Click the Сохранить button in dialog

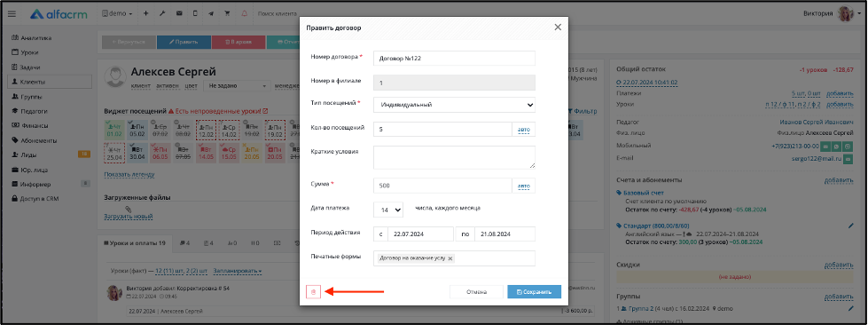535,292
